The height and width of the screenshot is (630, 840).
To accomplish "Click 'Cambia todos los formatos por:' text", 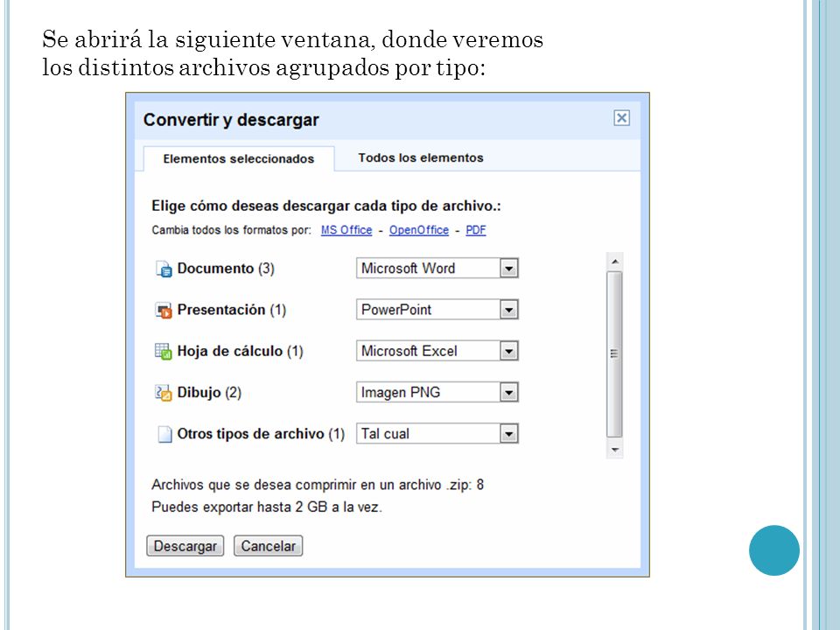I will click(x=231, y=230).
